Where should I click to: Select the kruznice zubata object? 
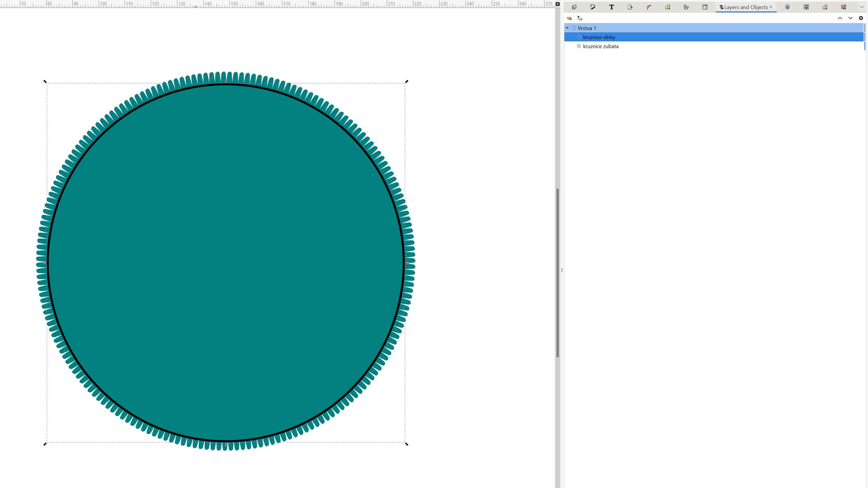(x=601, y=46)
